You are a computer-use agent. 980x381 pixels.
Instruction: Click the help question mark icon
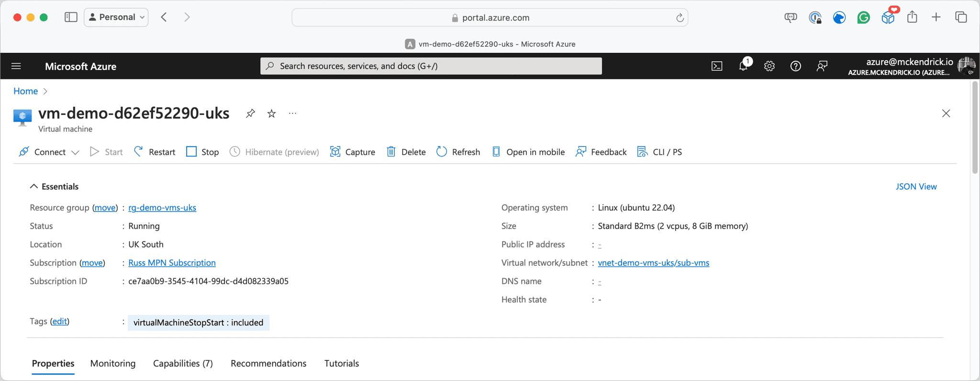pos(795,66)
